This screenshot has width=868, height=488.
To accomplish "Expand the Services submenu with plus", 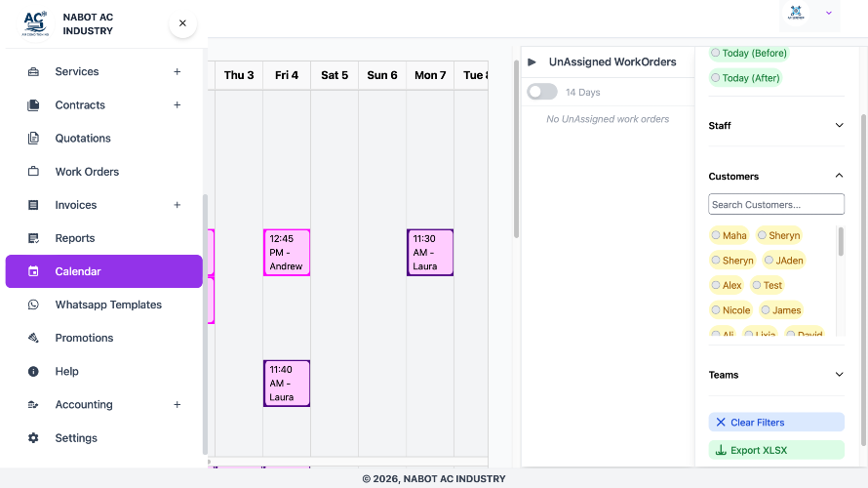I will tap(177, 72).
